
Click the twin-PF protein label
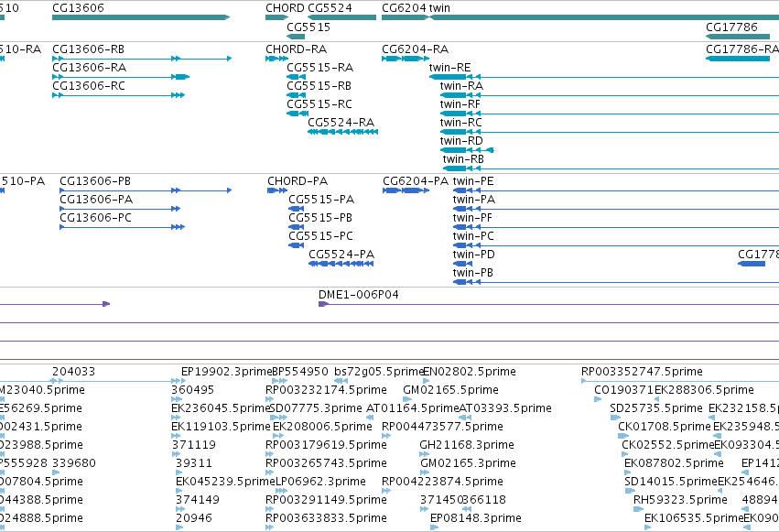click(472, 218)
